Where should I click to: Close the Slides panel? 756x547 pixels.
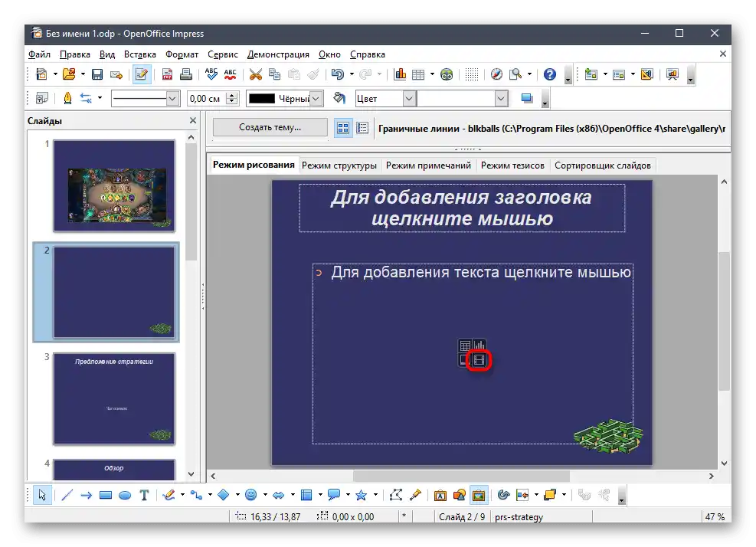(x=193, y=120)
